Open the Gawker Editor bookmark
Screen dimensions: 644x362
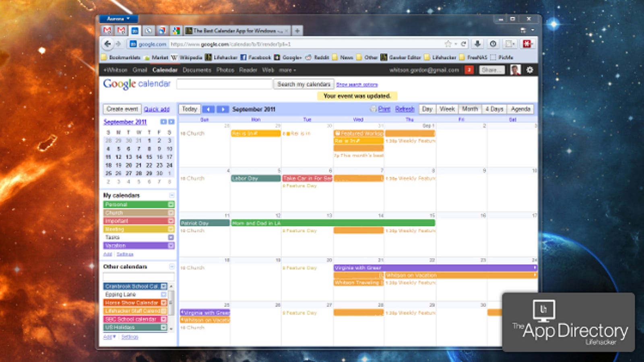point(400,58)
